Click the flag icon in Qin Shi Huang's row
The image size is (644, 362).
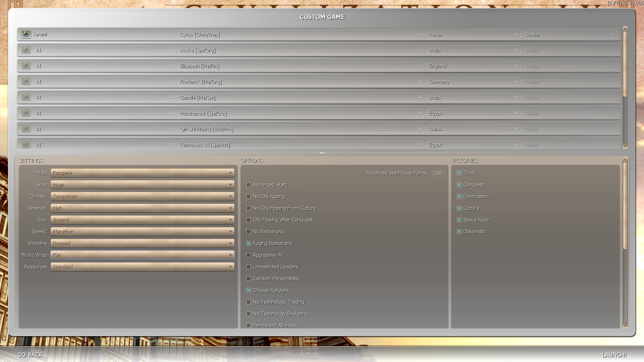click(26, 129)
